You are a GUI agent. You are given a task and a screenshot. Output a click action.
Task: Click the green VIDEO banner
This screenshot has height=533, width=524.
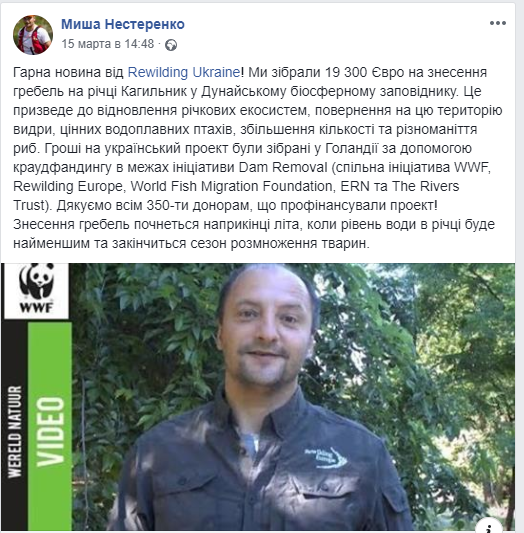pyautogui.click(x=50, y=426)
